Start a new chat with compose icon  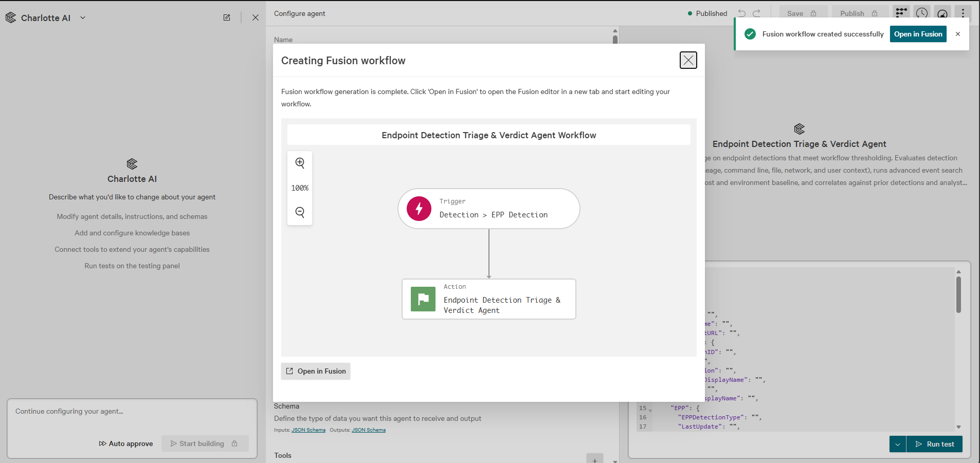227,17
